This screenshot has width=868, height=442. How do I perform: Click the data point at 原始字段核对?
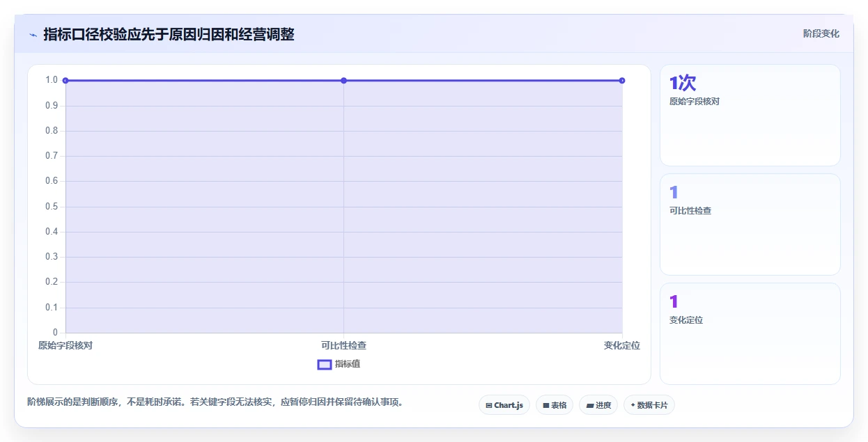pos(65,81)
